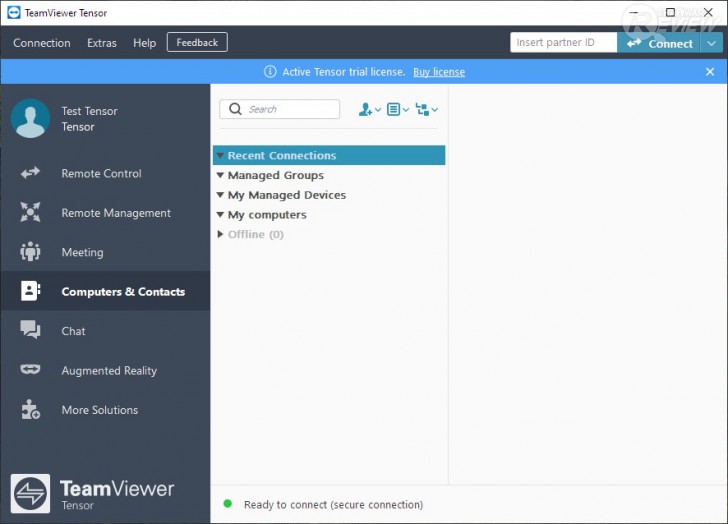Click the Feedback button
728x524 pixels.
tap(197, 42)
